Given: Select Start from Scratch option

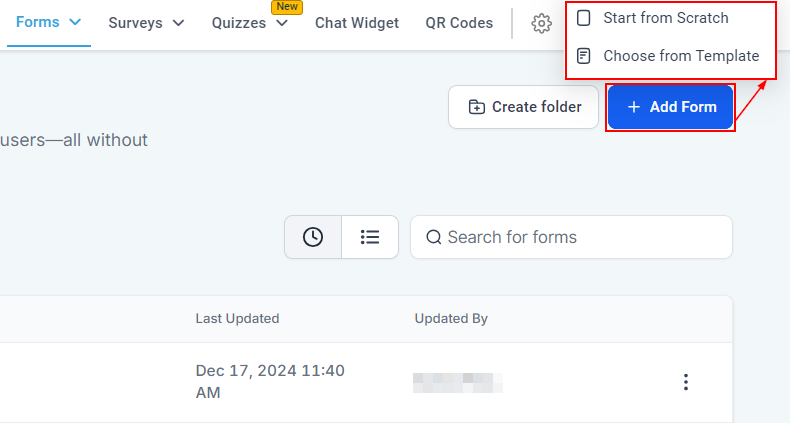Looking at the screenshot, I should coord(666,18).
